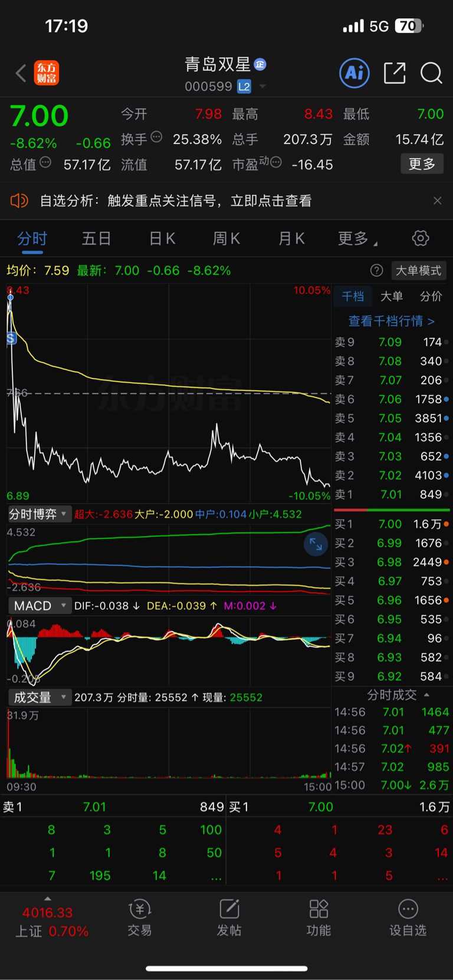Open the 成交量 indicator dropdown
The image size is (453, 980).
(x=39, y=698)
